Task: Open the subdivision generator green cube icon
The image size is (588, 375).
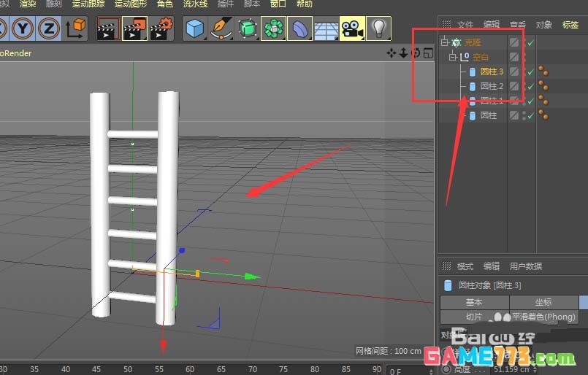Action: (x=247, y=28)
